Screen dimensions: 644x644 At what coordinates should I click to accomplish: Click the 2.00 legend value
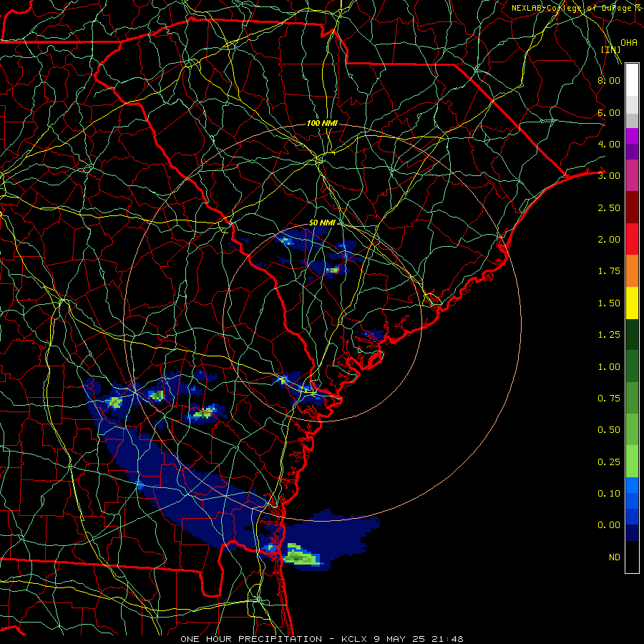coord(609,240)
